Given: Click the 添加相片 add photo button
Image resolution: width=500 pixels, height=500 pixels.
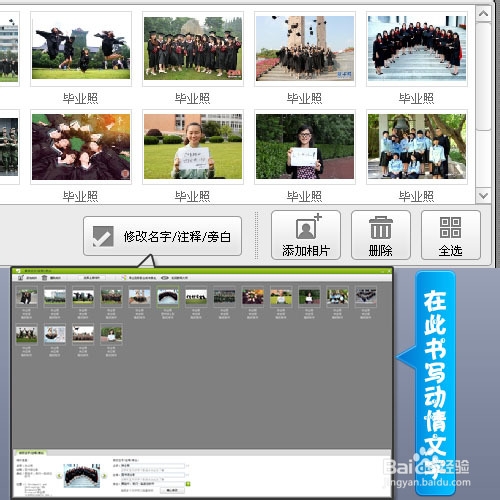Looking at the screenshot, I should [x=306, y=235].
